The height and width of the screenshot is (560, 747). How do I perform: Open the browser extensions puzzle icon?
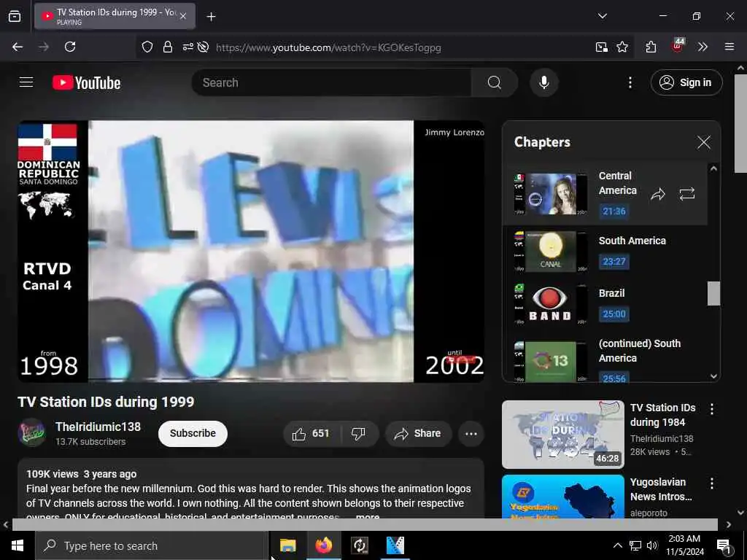pos(651,47)
